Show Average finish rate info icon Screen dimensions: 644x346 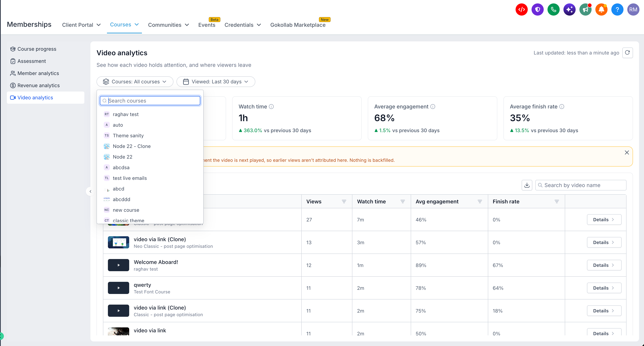click(562, 107)
